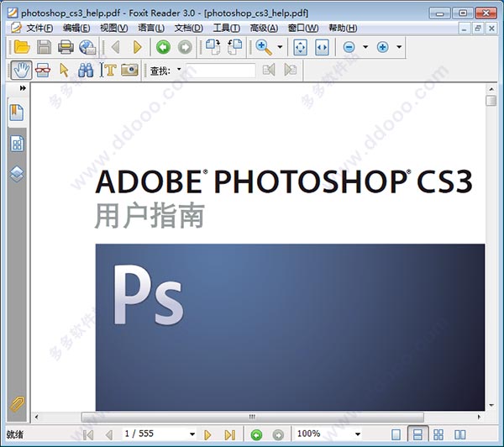The image size is (504, 447).
Task: Click the grey Next View button in top toolbar
Action: click(185, 47)
